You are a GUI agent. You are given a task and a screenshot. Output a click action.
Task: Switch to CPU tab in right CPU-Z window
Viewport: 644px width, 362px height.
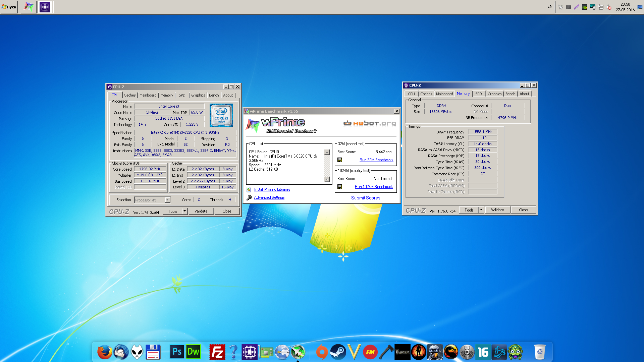412,94
